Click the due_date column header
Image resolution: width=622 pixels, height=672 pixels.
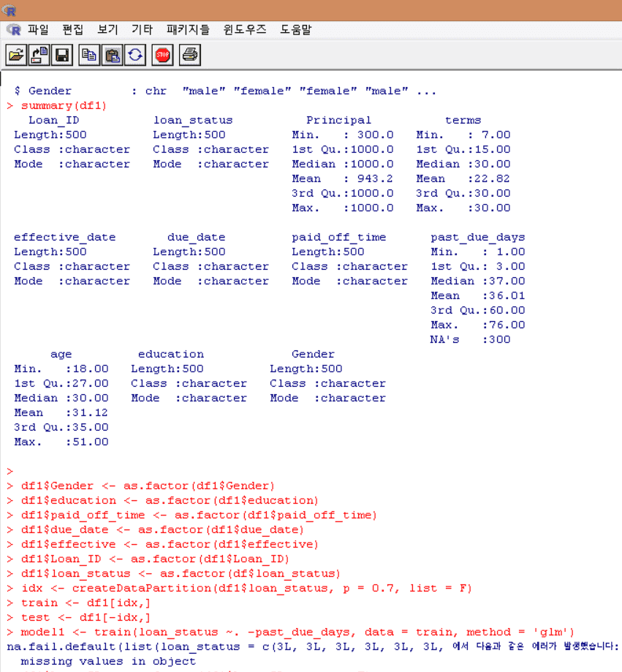196,238
